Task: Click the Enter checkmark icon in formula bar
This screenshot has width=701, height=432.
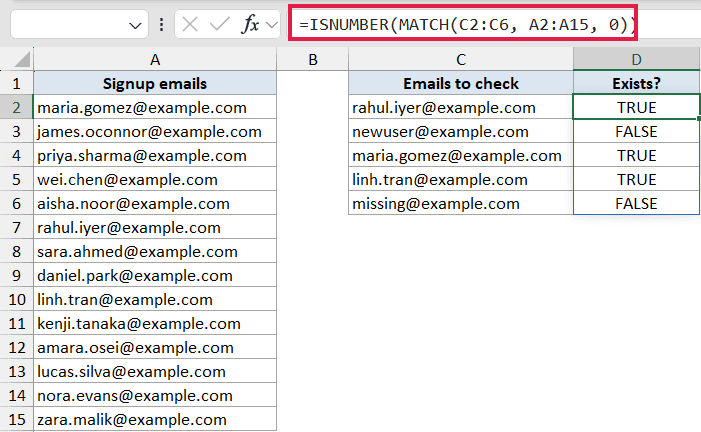Action: pos(220,24)
